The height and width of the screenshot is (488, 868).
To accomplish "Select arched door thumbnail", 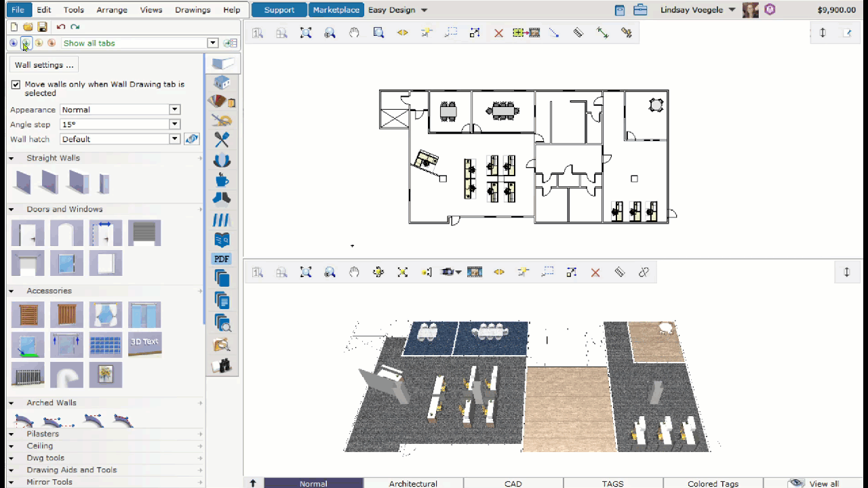I will tap(66, 234).
